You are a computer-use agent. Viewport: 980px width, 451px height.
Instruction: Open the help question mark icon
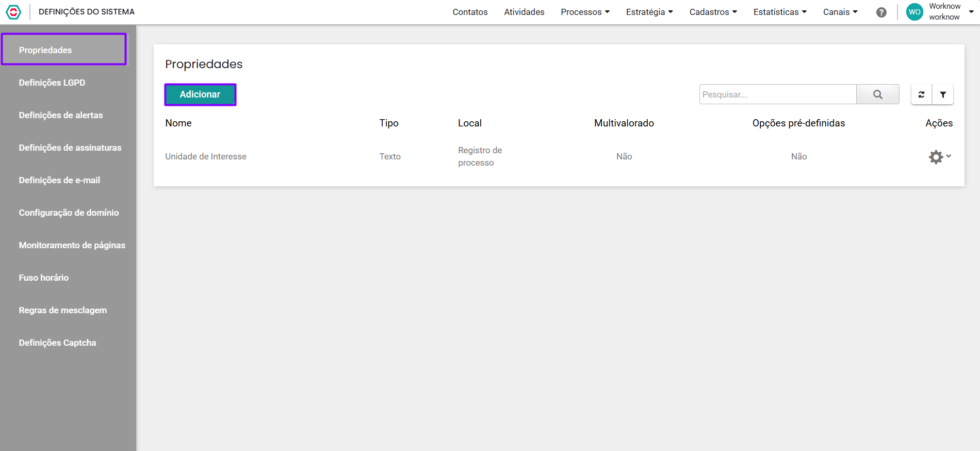click(881, 12)
